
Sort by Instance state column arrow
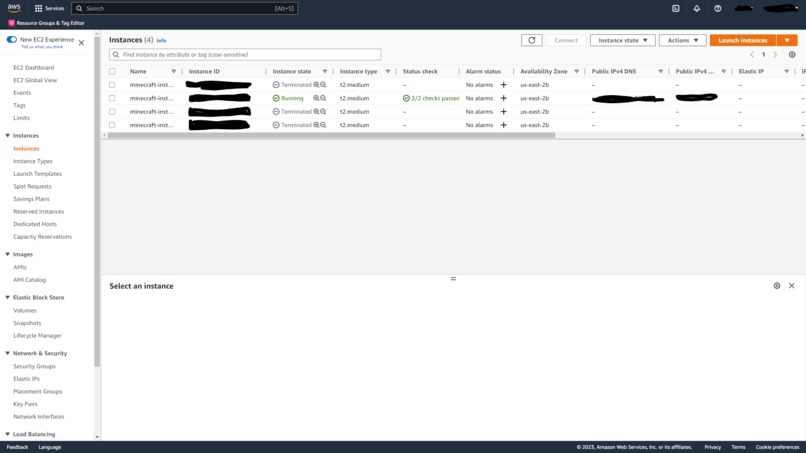(325, 71)
